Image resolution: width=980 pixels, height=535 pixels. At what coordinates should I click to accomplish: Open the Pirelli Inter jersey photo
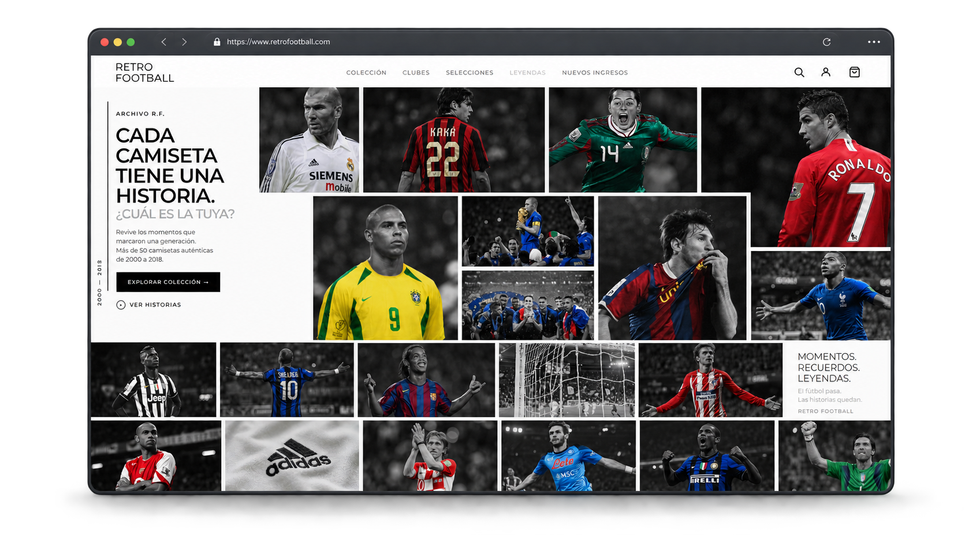(x=707, y=456)
